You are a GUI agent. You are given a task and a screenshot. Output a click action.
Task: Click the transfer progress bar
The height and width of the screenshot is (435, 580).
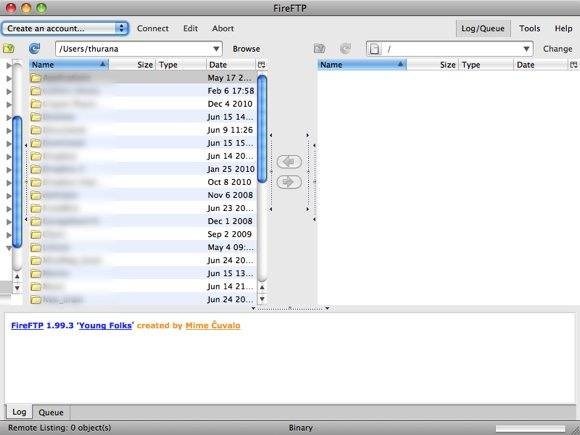(530, 428)
